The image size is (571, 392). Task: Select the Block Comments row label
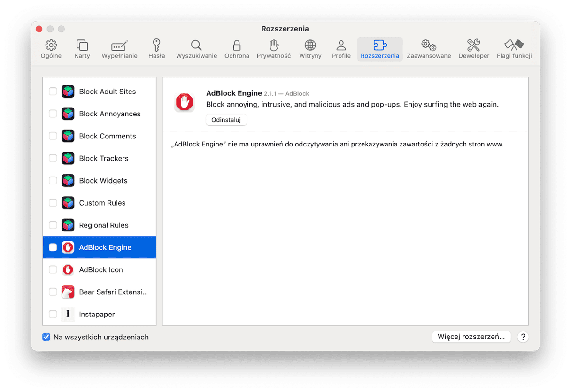pos(108,136)
